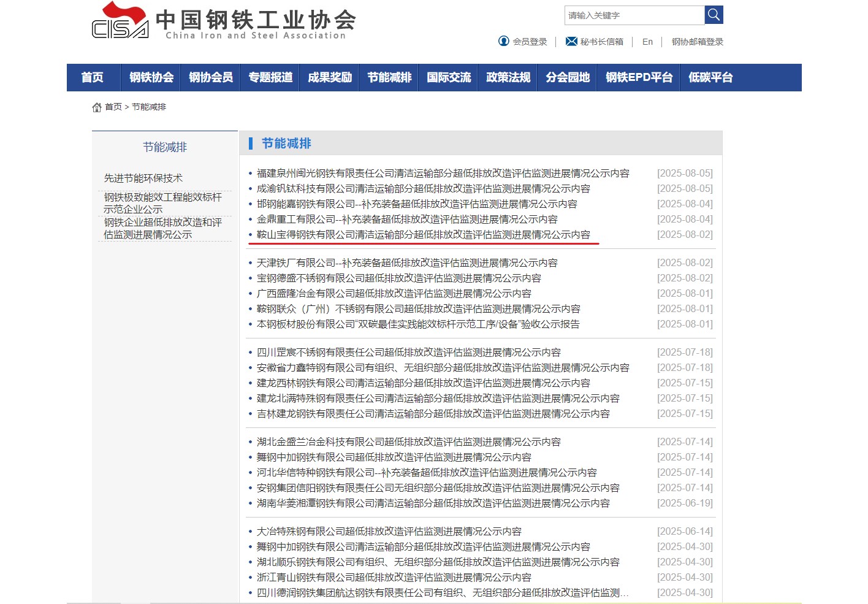Click the member login person icon
The image size is (868, 604).
504,41
